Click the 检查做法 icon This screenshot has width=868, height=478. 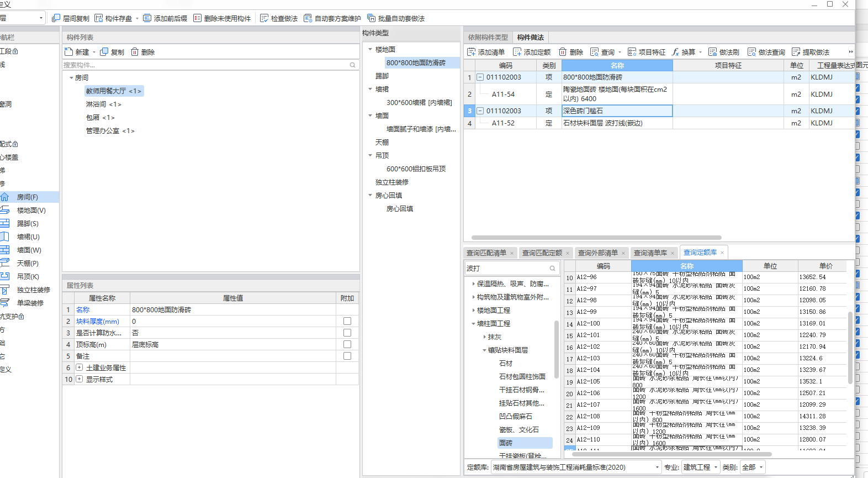pyautogui.click(x=264, y=18)
